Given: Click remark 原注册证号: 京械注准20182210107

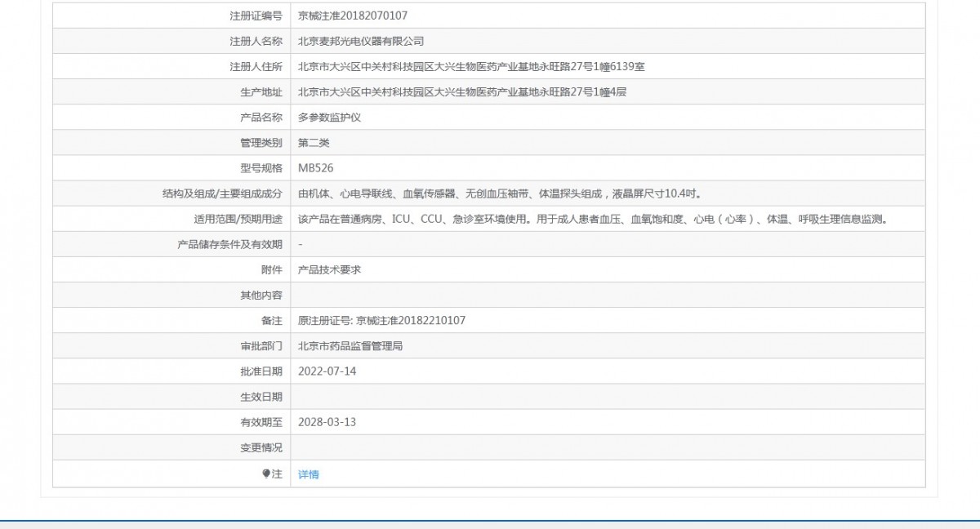Looking at the screenshot, I should 381,321.
